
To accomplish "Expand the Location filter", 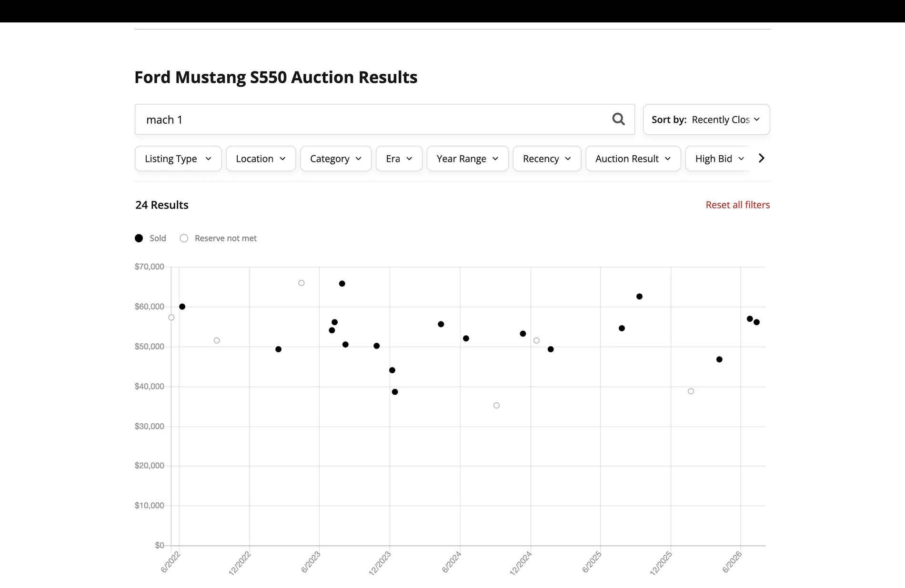I will 261,159.
